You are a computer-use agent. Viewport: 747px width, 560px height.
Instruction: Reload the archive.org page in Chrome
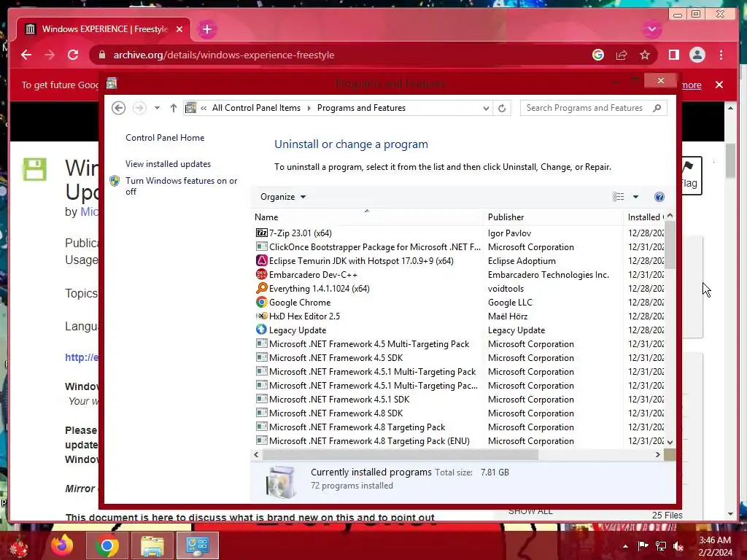point(73,55)
